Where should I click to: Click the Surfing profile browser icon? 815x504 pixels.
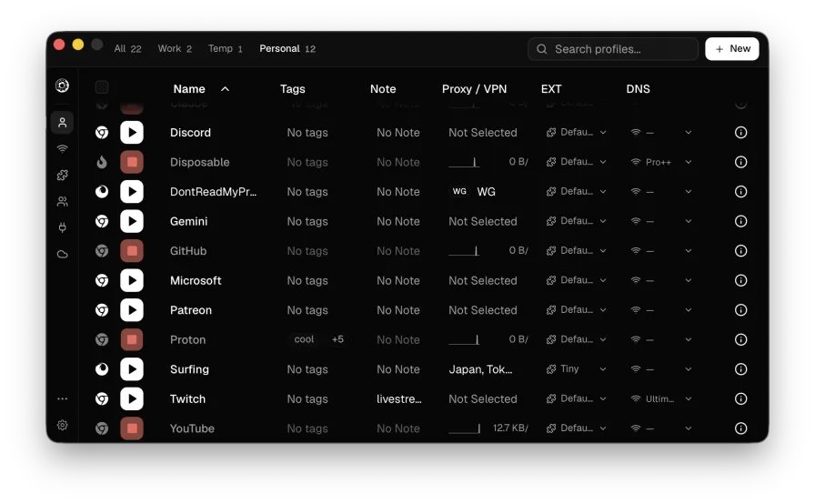(x=102, y=369)
